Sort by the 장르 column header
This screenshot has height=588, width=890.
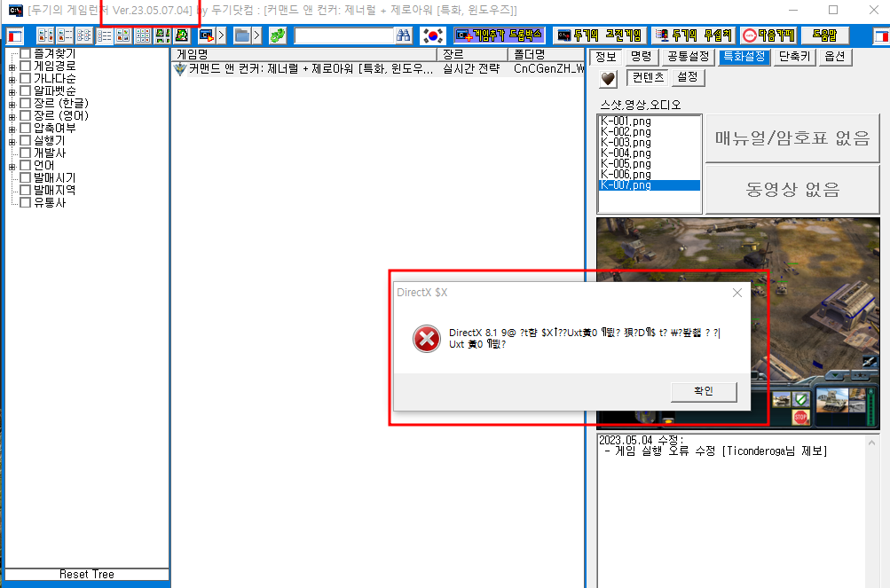pos(472,54)
